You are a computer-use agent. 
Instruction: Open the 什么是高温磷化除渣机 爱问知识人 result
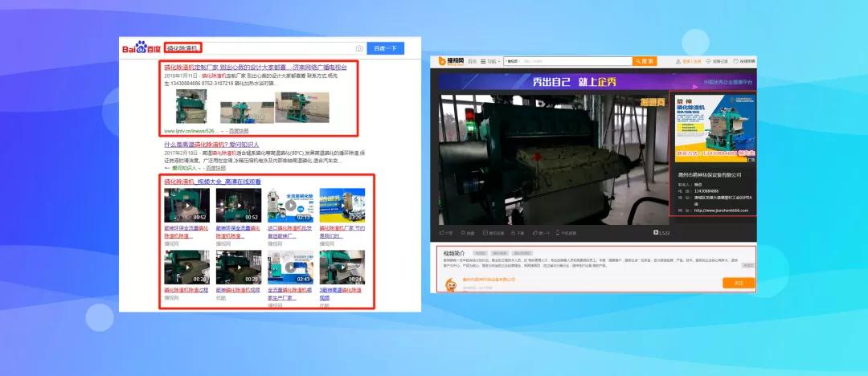click(211, 145)
